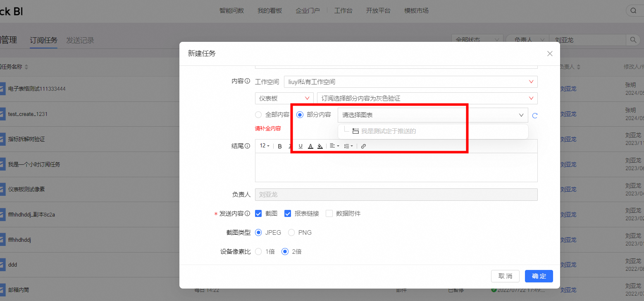Select the 全部内容 radio option
The width and height of the screenshot is (644, 301).
tap(259, 115)
